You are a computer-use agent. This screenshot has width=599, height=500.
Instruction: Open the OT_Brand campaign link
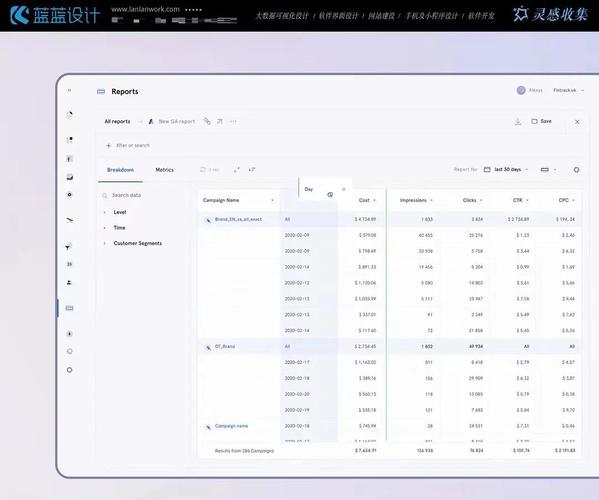pyautogui.click(x=225, y=346)
